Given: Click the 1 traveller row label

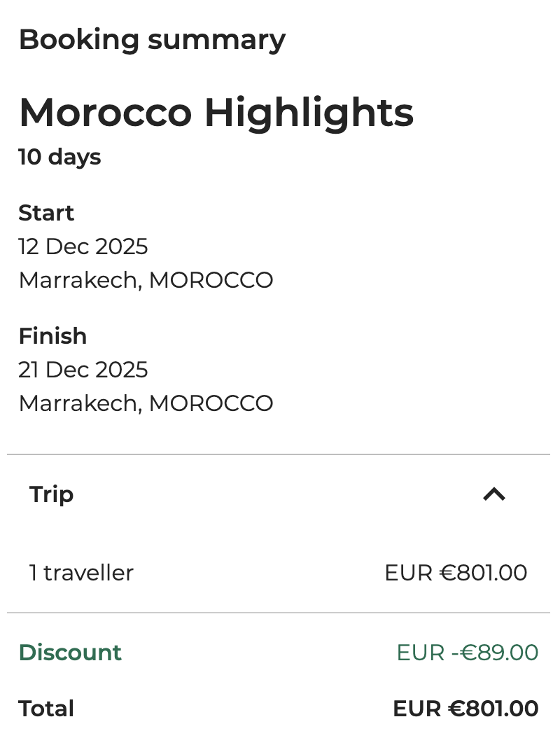Looking at the screenshot, I should point(81,573).
